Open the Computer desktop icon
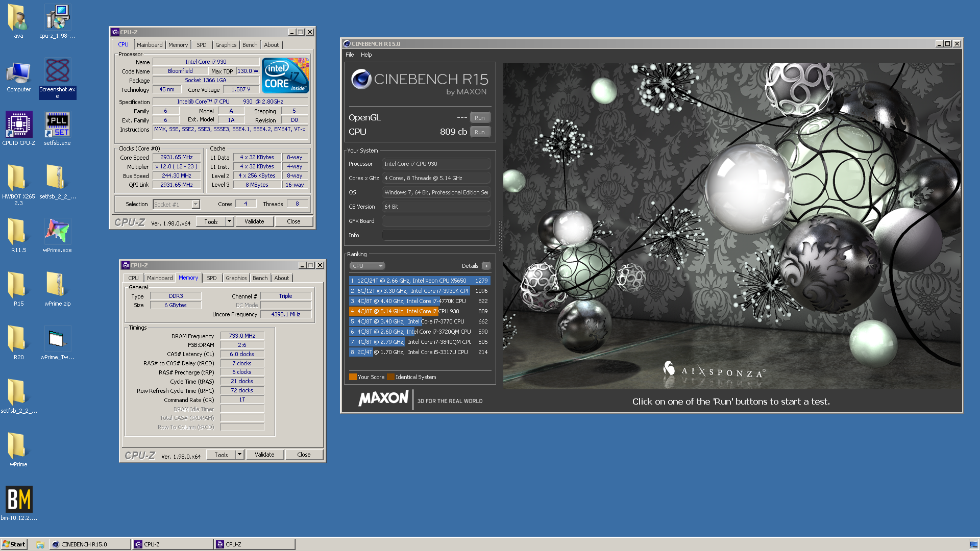This screenshot has width=980, height=551. [x=18, y=76]
